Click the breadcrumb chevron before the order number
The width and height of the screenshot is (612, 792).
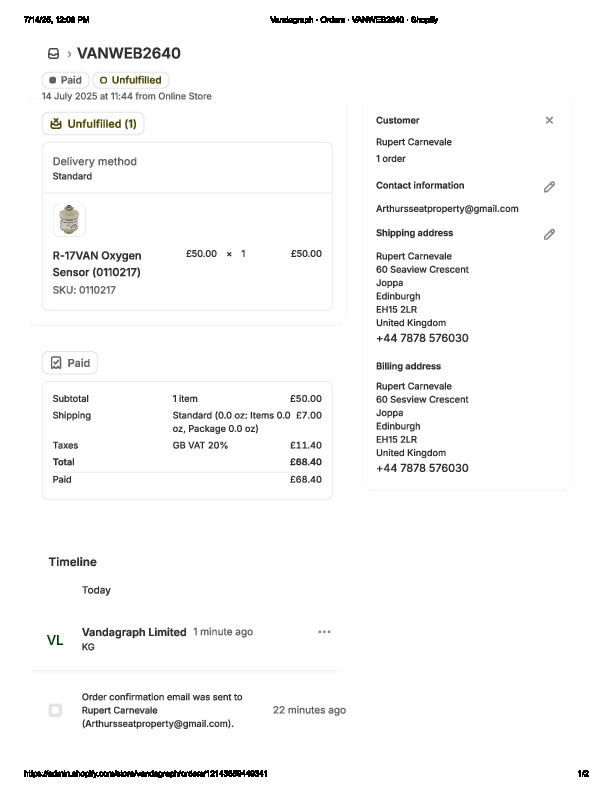pyautogui.click(x=69, y=54)
